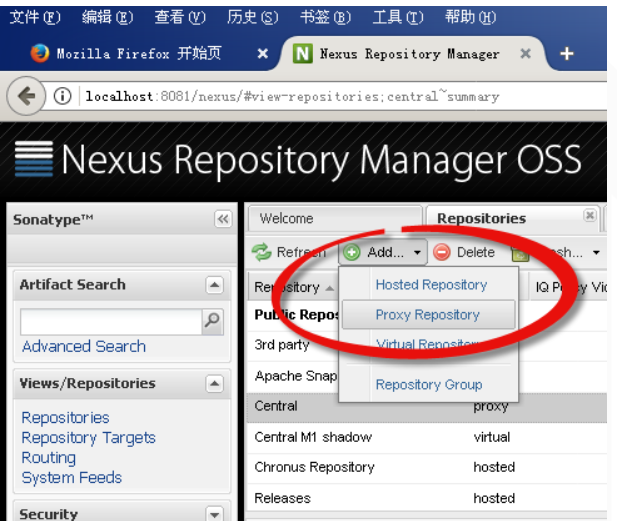The width and height of the screenshot is (617, 521).
Task: Select the Central M1 shadow row
Action: pyautogui.click(x=427, y=437)
